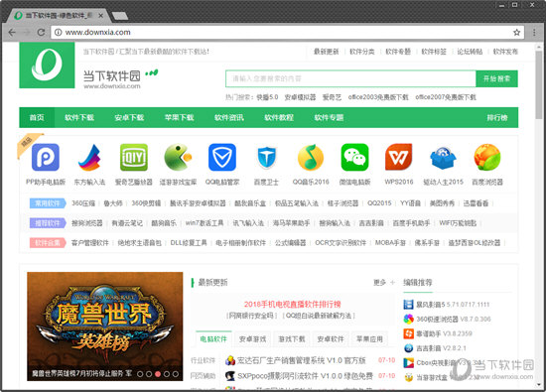Viewport: 546px width, 392px height.
Task: Click the SXPpoco software row icon
Action: coord(230,376)
